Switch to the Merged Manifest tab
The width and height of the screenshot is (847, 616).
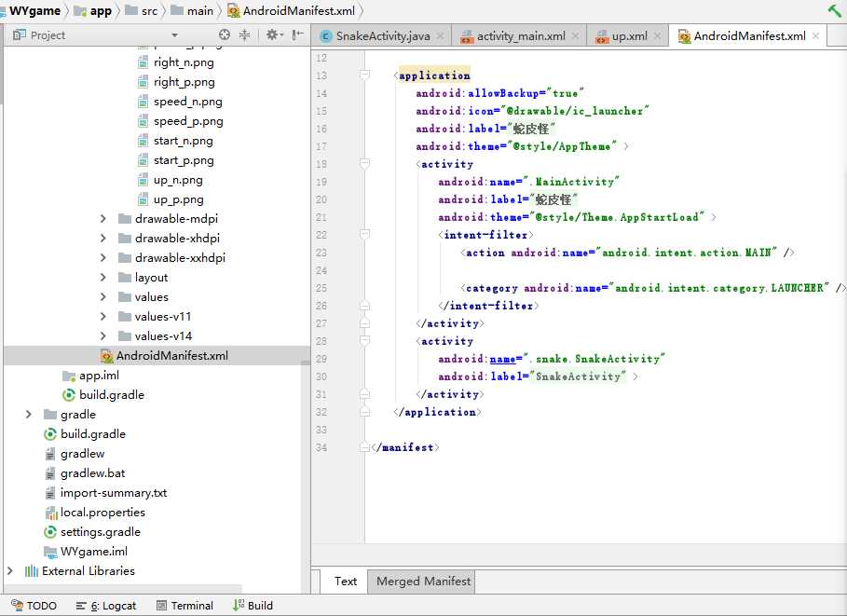[423, 582]
